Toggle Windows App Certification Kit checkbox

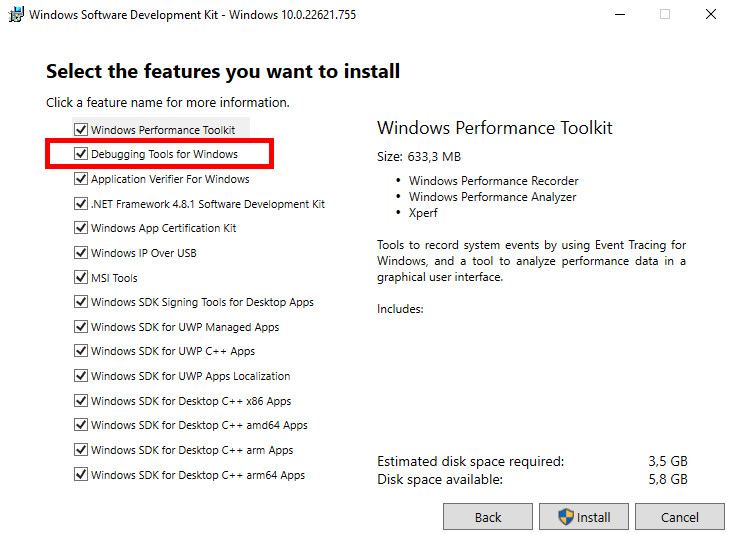[81, 228]
